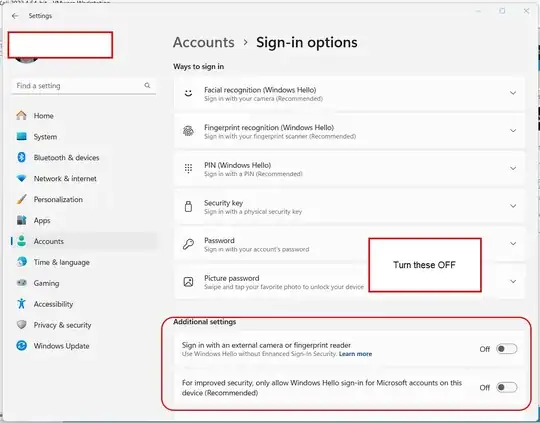Open Personalization settings
The height and width of the screenshot is (423, 540).
pos(84,199)
